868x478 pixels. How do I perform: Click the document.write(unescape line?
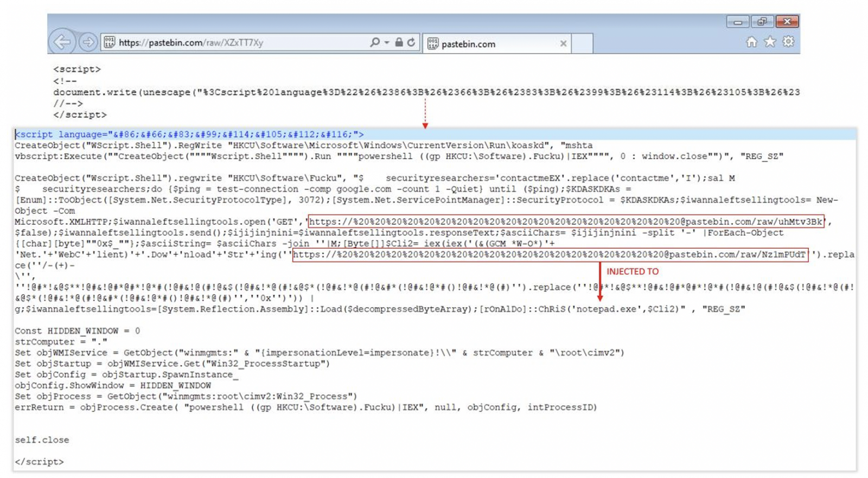pyautogui.click(x=426, y=92)
